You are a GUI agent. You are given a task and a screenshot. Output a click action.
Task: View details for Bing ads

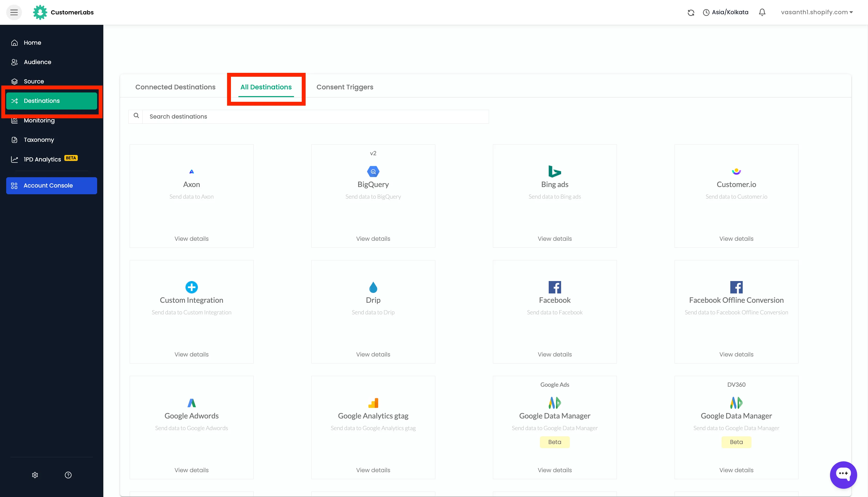tap(555, 239)
